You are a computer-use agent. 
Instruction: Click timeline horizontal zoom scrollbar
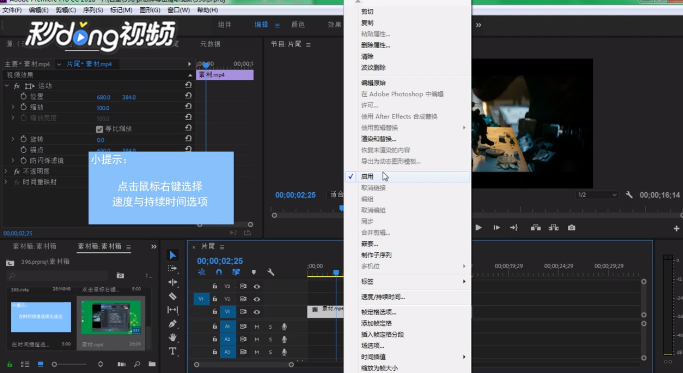click(x=244, y=364)
